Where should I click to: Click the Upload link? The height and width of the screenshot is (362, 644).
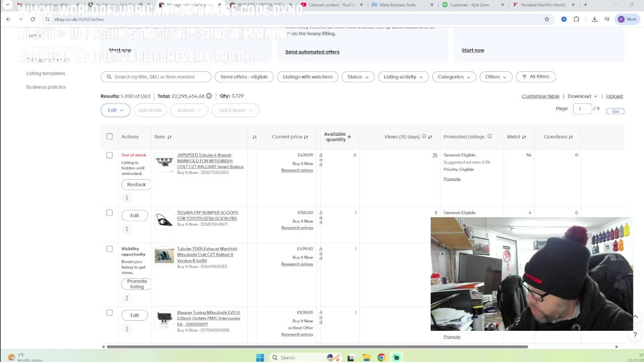pyautogui.click(x=614, y=96)
